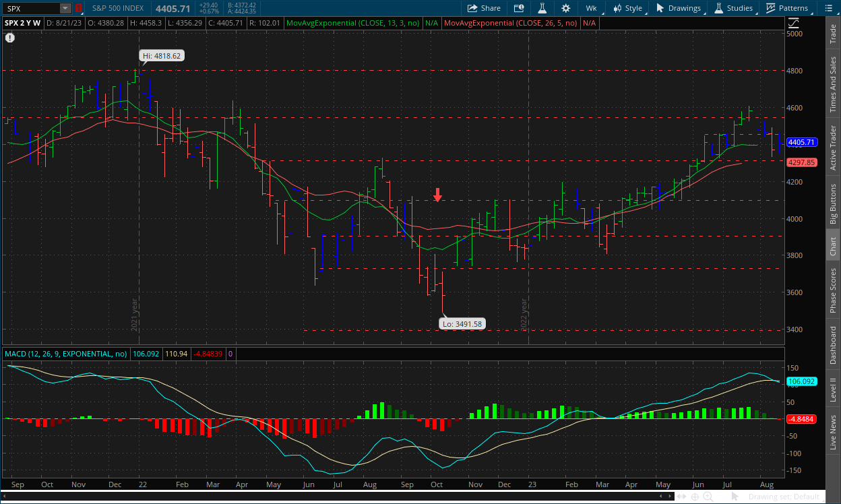
Task: Open the Trade sidebar tab
Action: [x=833, y=34]
